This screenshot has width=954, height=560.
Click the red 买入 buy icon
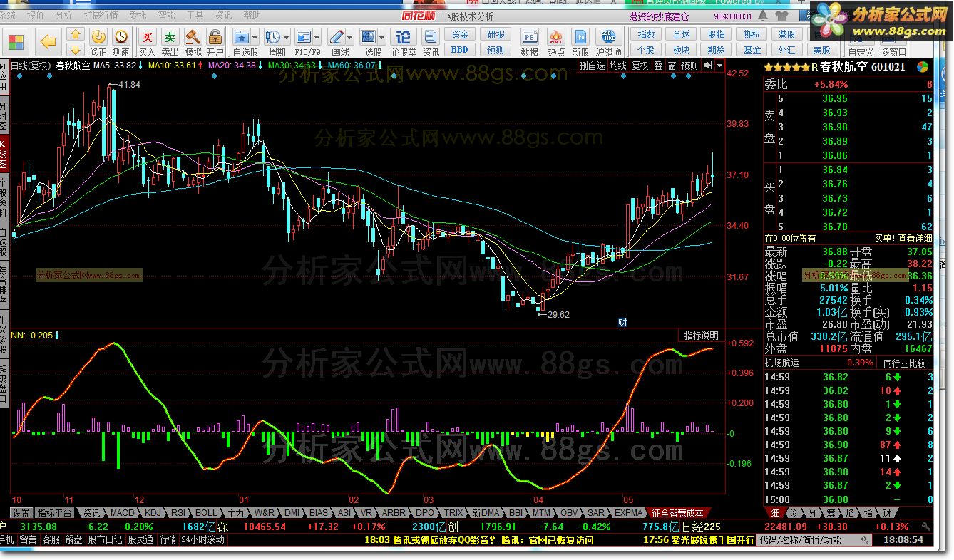point(147,36)
